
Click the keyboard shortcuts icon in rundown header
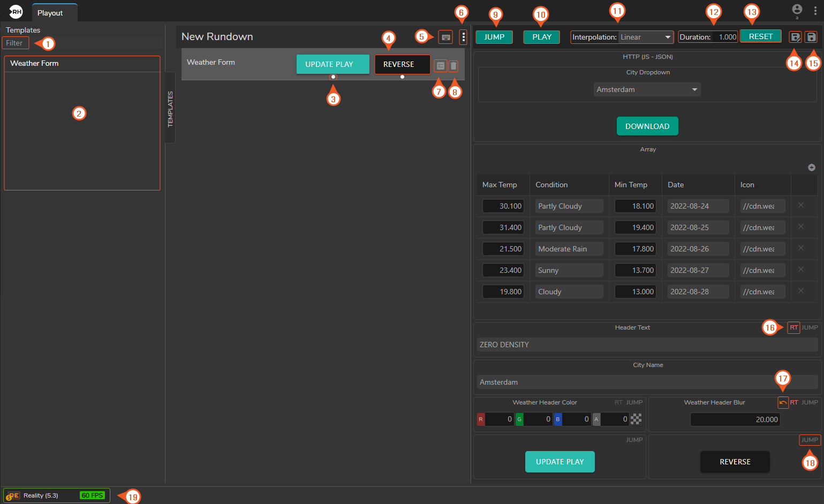pyautogui.click(x=445, y=37)
